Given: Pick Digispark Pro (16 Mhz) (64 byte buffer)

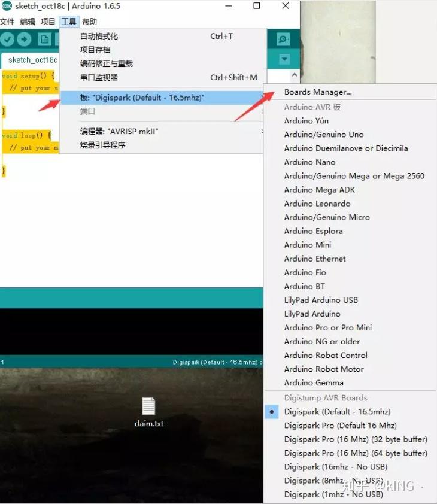Looking at the screenshot, I should pyautogui.click(x=350, y=454).
